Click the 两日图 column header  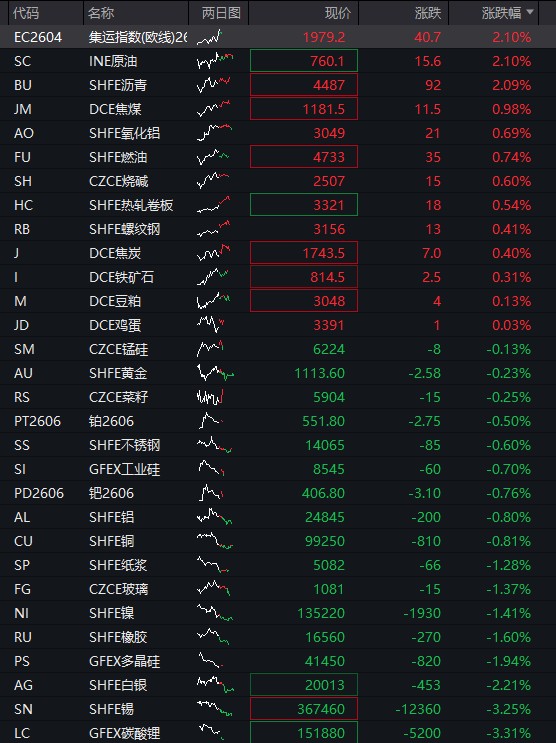pos(221,13)
